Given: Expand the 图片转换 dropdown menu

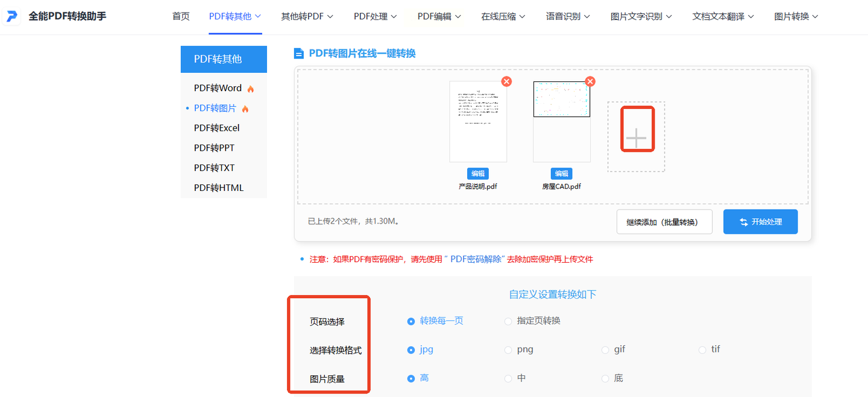Looking at the screenshot, I should (796, 16).
